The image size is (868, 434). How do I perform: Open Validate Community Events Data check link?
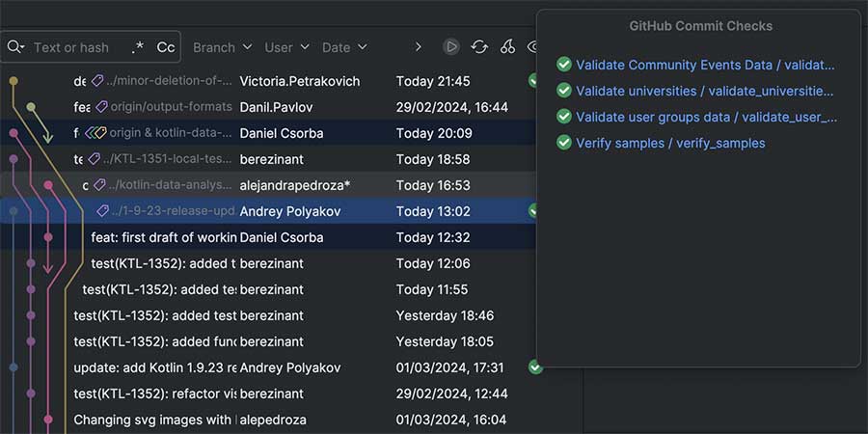[x=705, y=65]
